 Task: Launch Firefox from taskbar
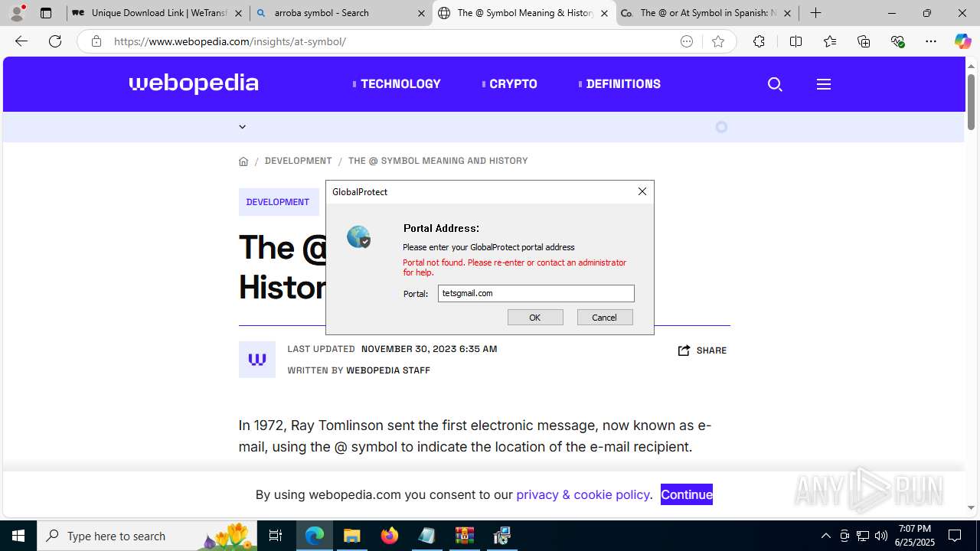[390, 536]
